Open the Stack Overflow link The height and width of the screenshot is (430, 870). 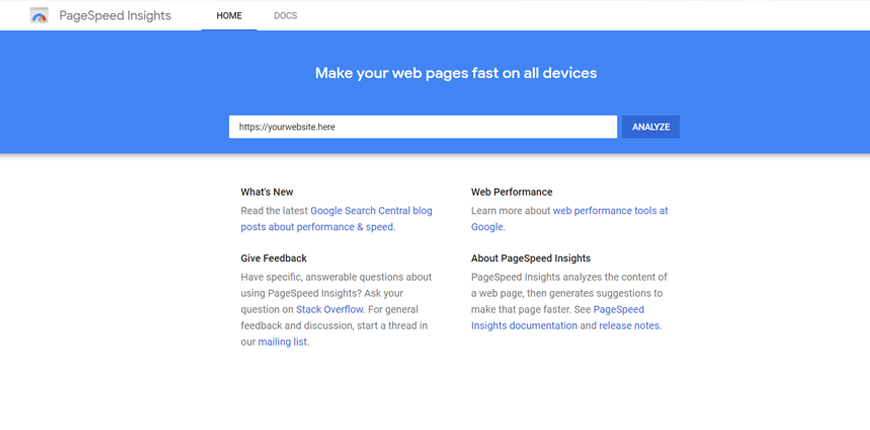(330, 309)
